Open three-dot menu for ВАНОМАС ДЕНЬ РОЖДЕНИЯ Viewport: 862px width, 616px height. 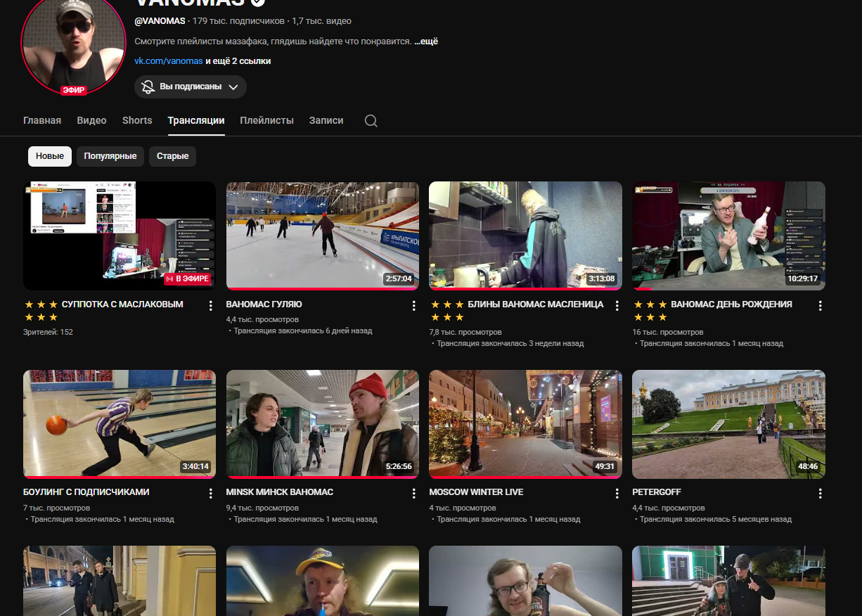(820, 305)
